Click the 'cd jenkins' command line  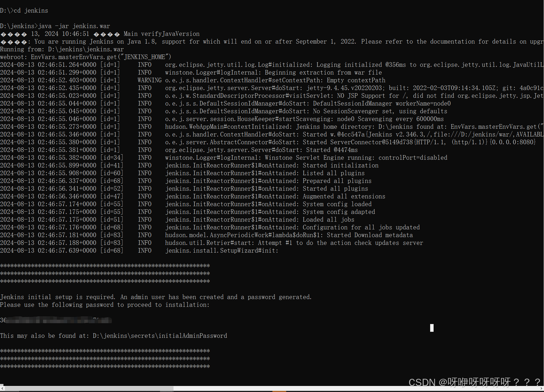[24, 10]
